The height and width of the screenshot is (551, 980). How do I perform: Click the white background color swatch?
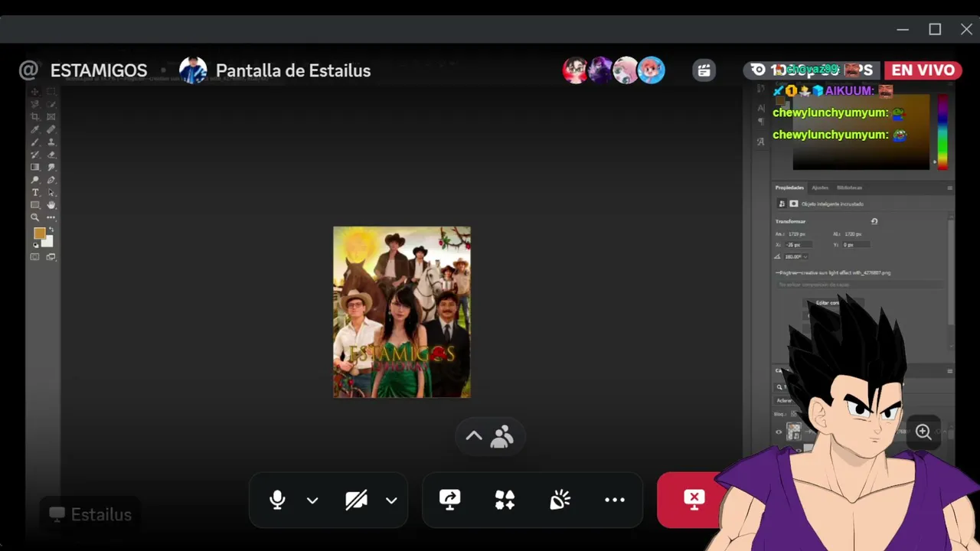[x=47, y=242]
